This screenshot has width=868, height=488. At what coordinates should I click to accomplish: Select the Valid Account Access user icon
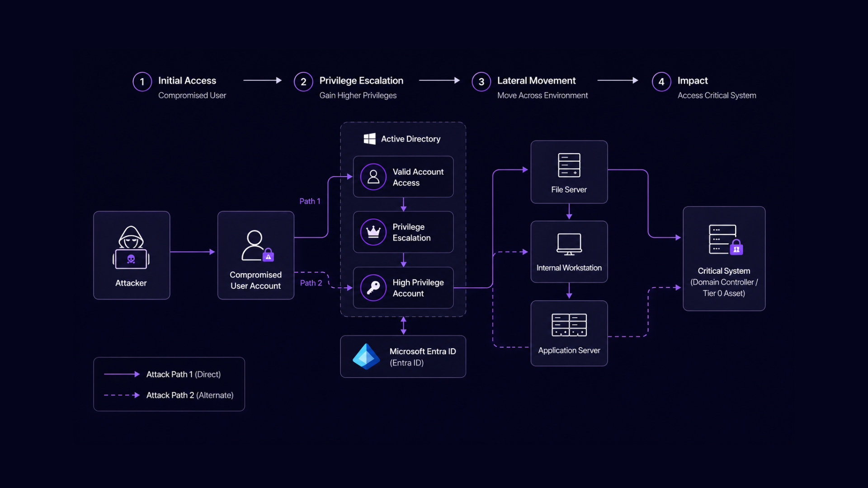coord(373,177)
